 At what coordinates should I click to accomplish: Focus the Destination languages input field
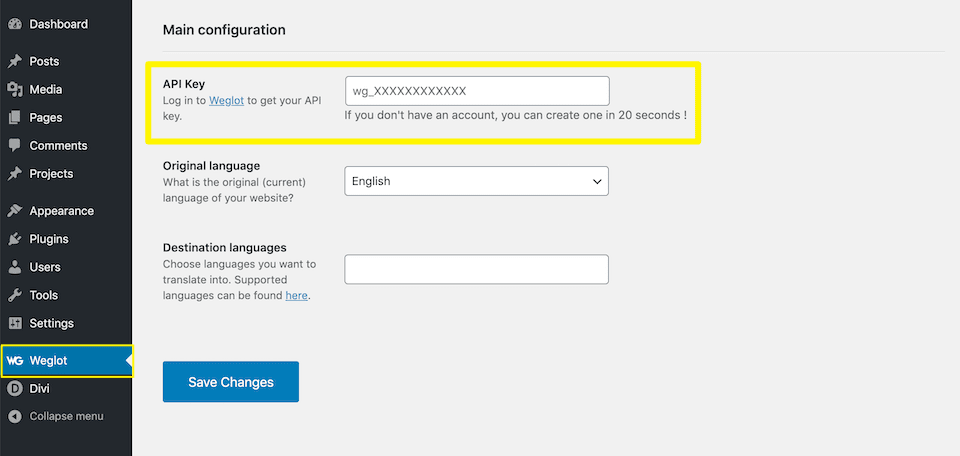476,269
